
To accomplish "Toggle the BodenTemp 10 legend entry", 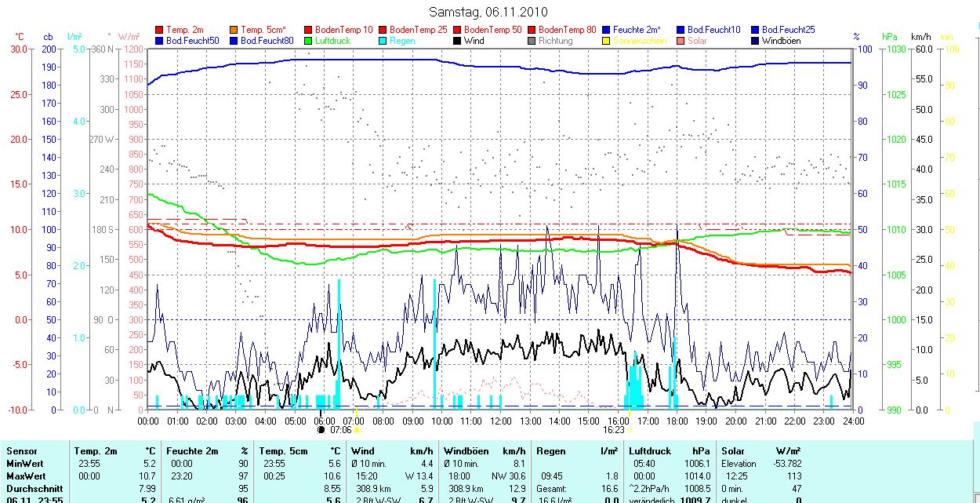I will click(x=343, y=30).
